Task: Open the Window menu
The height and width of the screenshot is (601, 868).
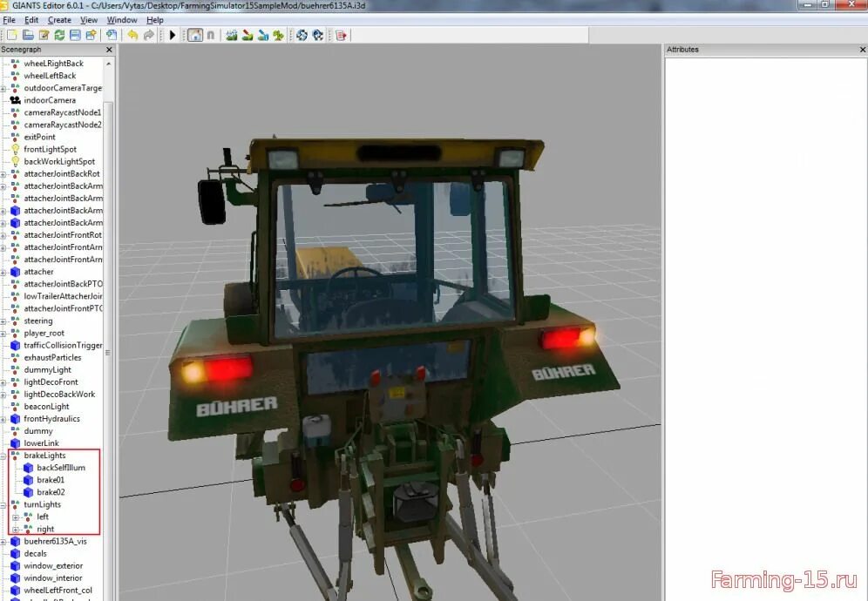Action: [x=122, y=20]
